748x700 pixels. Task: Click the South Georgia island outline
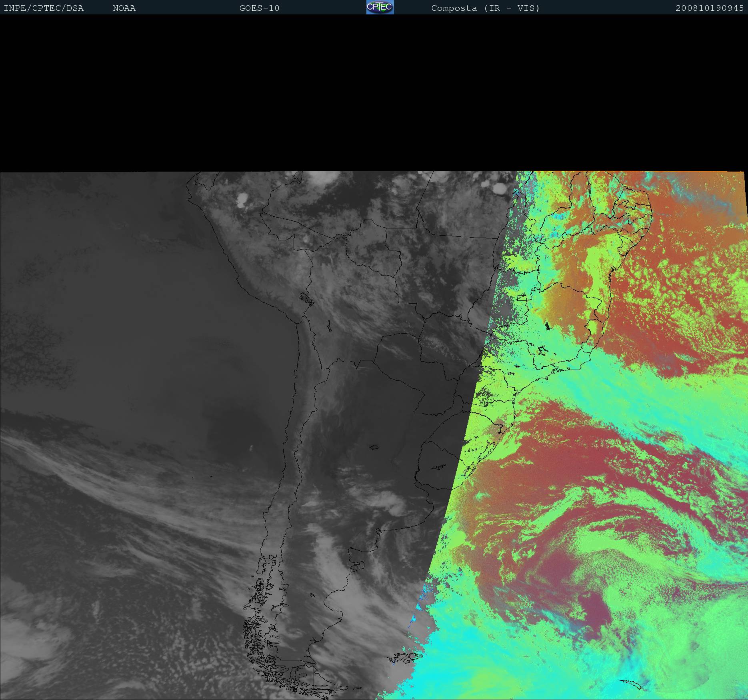coord(632,684)
